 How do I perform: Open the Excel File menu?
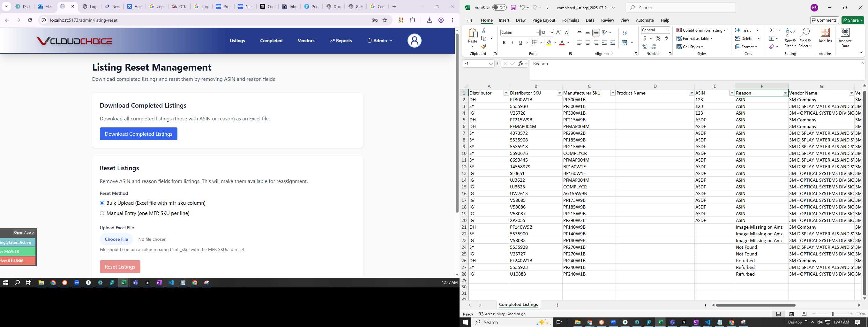point(469,20)
